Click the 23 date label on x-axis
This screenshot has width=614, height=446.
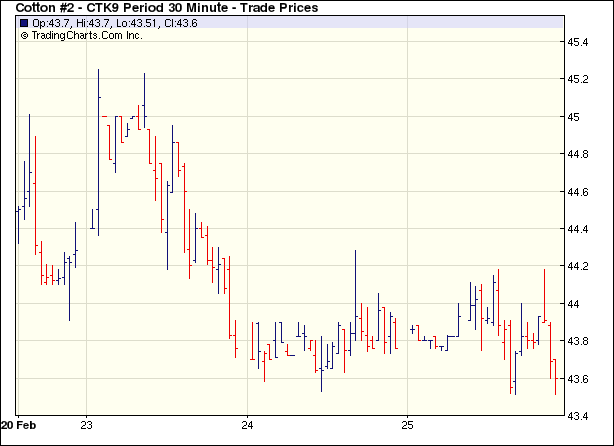(87, 426)
